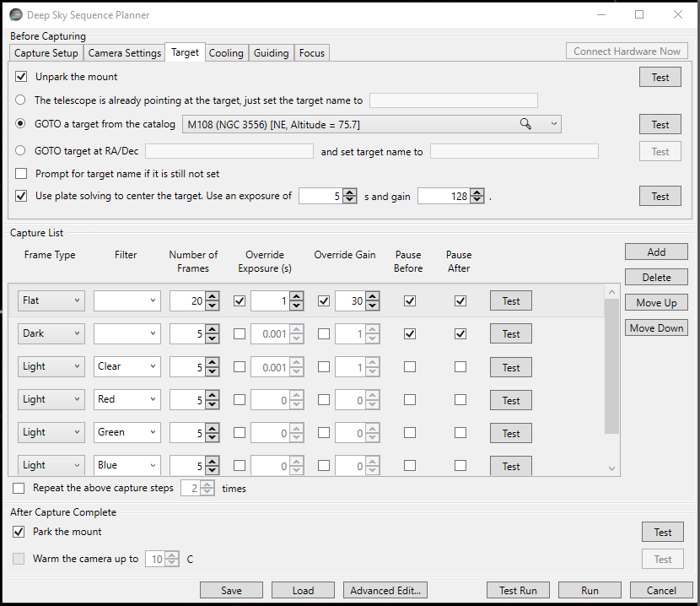The image size is (700, 606).
Task: Decrease Flat row override exposure value
Action: pyautogui.click(x=296, y=305)
